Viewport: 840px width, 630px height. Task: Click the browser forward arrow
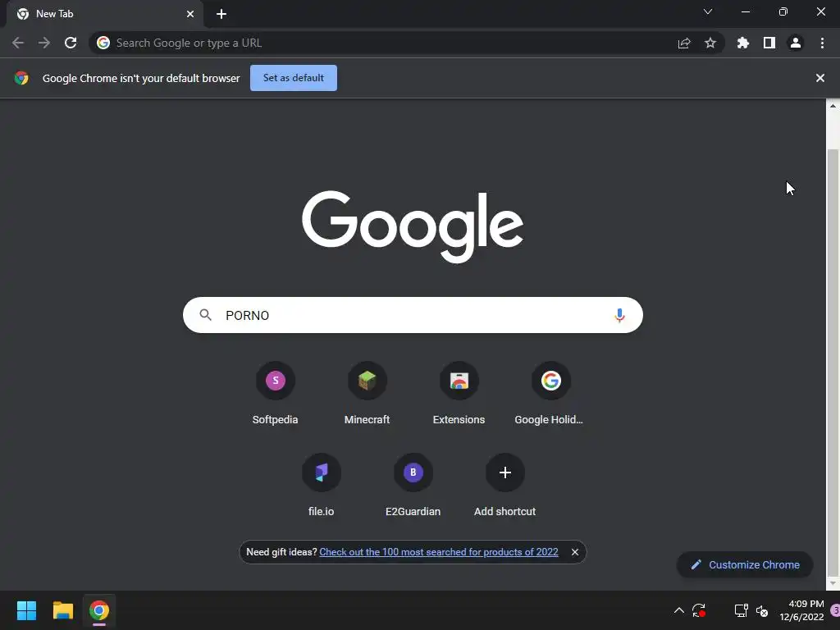44,43
